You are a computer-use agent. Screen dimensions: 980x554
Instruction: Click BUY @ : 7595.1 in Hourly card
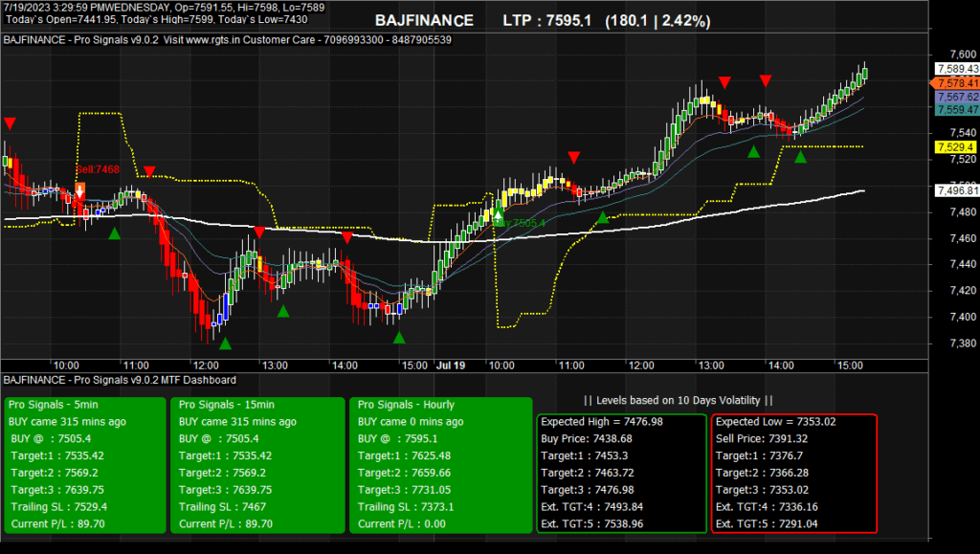[x=397, y=438]
